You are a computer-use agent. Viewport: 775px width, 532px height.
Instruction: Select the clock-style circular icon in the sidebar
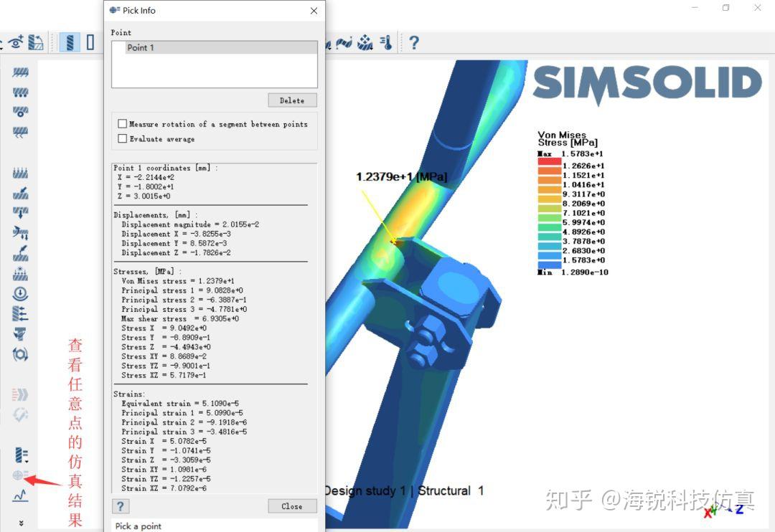tap(20, 294)
